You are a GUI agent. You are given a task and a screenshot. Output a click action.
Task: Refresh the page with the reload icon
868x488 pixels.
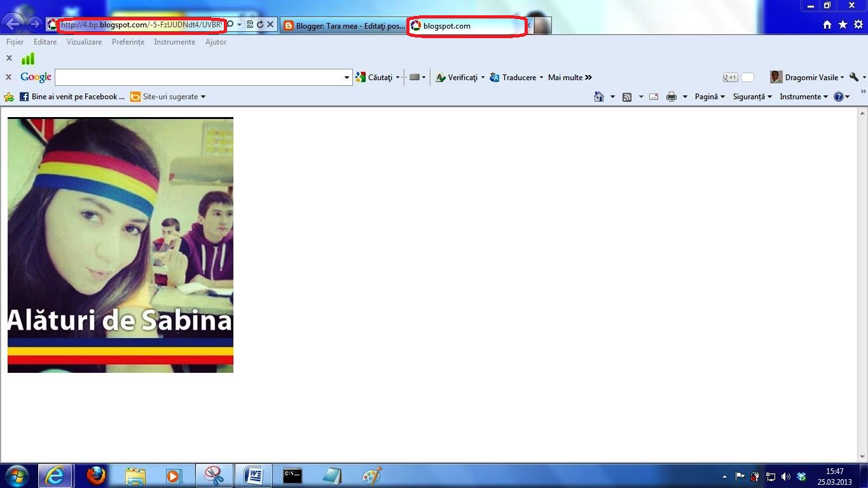coord(259,25)
